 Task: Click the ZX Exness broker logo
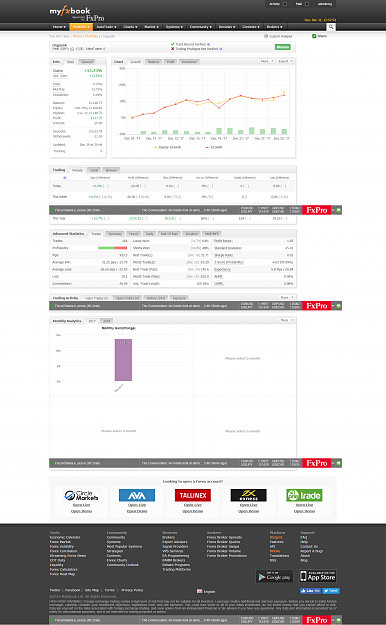248,495
